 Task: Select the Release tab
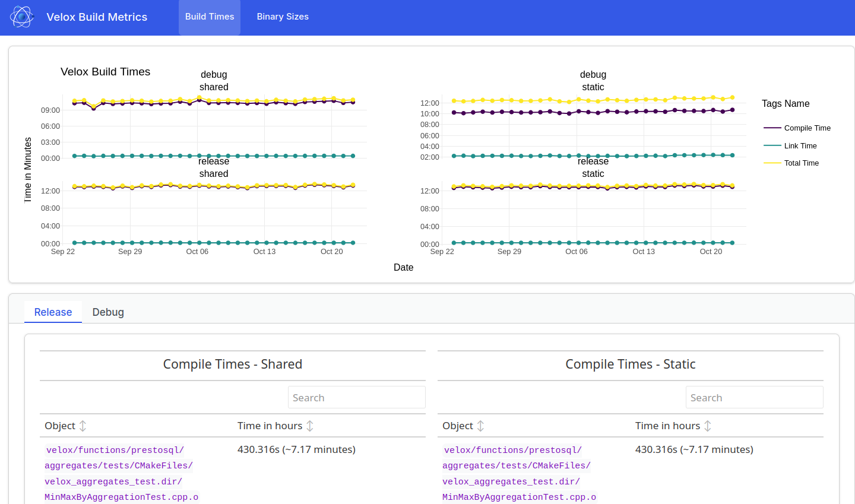point(53,312)
